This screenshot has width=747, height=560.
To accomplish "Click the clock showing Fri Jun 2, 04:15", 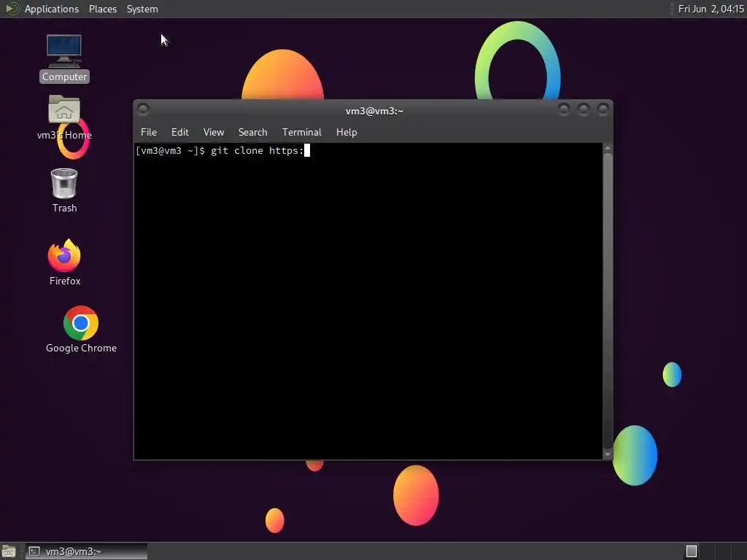I will pos(711,9).
